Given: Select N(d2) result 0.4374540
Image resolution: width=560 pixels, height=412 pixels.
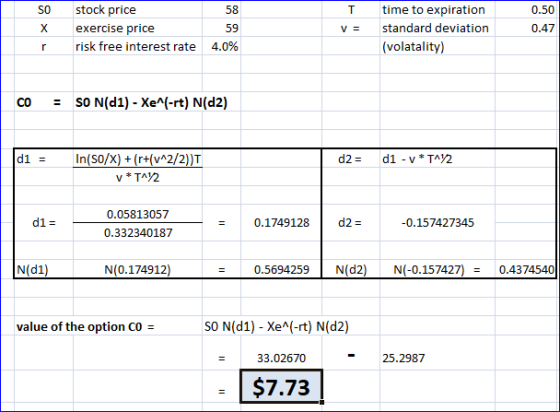Looking at the screenshot, I should tap(527, 270).
